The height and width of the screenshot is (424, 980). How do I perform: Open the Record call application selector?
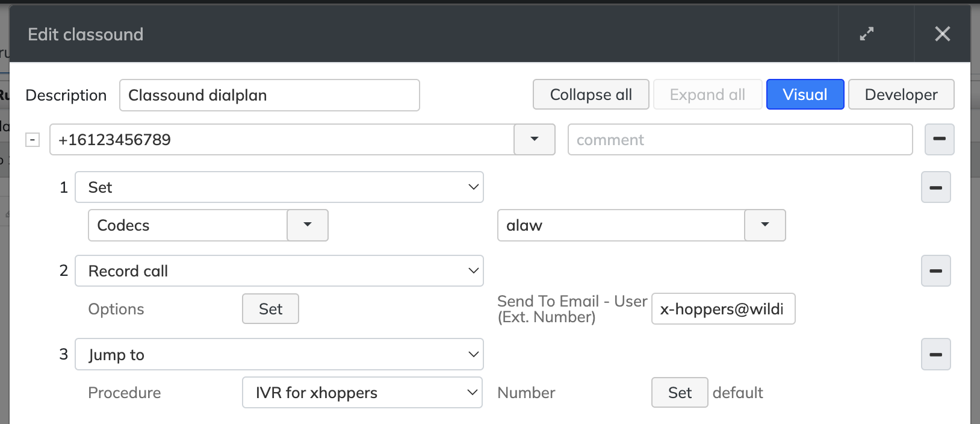(279, 271)
